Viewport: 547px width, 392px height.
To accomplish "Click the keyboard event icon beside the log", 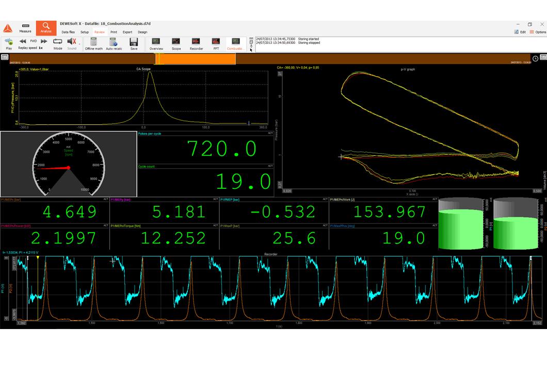I will click(x=251, y=38).
